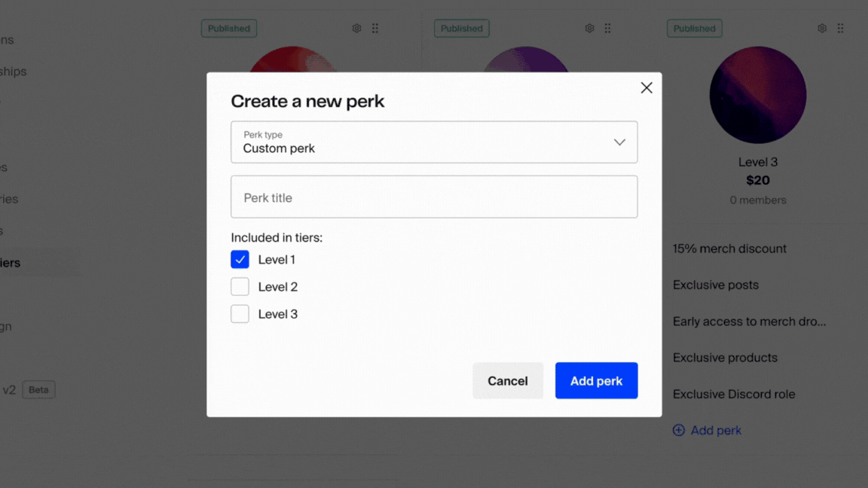This screenshot has width=868, height=488.
Task: Open the settings gear on the leftmost tier card
Action: (356, 28)
